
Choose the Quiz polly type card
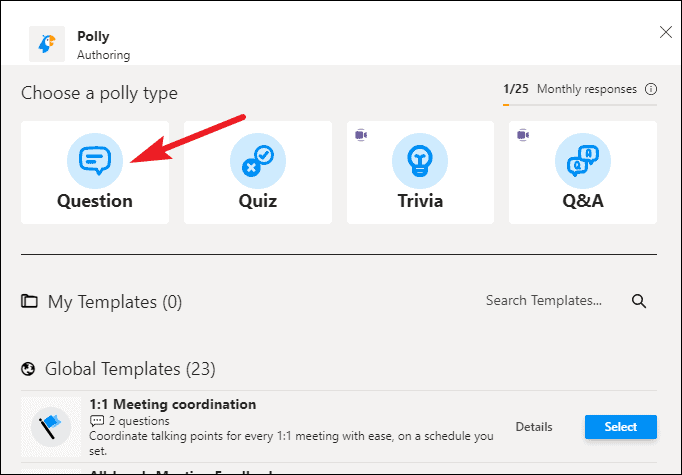(258, 173)
